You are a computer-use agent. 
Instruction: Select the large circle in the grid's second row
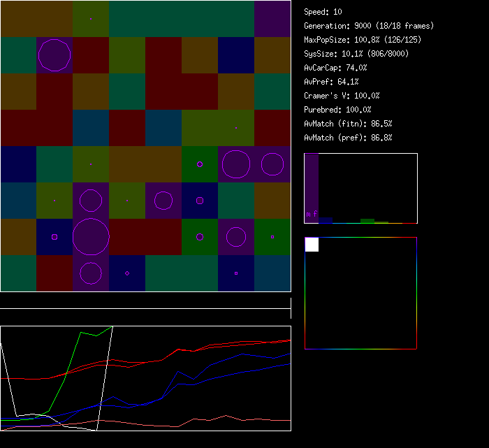click(54, 55)
